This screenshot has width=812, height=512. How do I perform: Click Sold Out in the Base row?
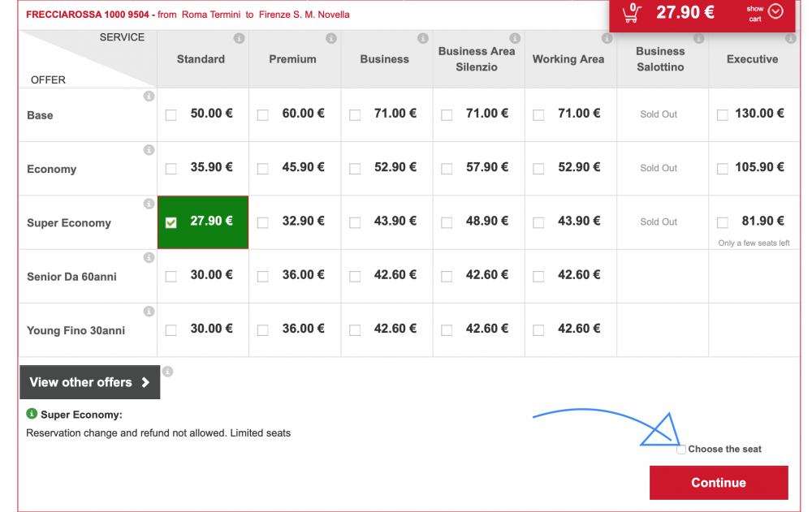click(x=659, y=114)
